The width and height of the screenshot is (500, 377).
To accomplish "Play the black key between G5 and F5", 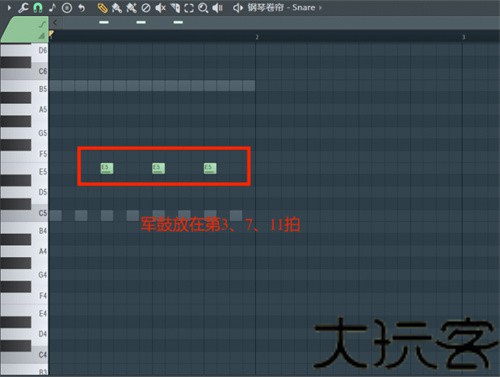I will pyautogui.click(x=15, y=145).
